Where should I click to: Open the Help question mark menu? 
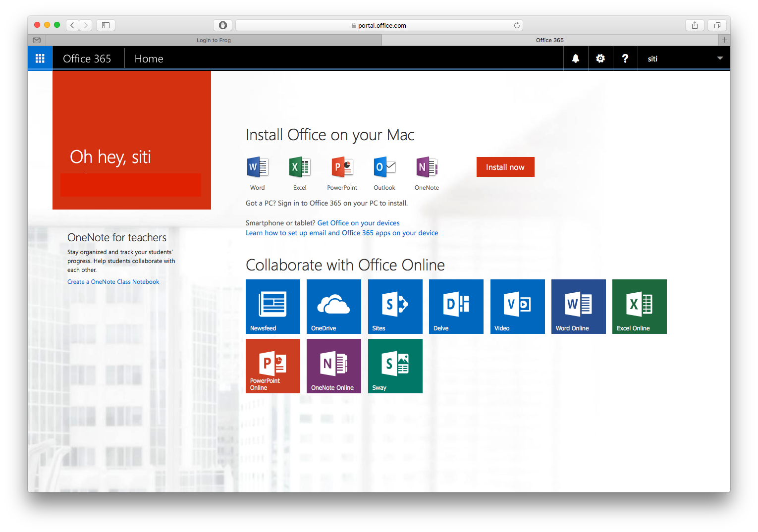tap(625, 58)
